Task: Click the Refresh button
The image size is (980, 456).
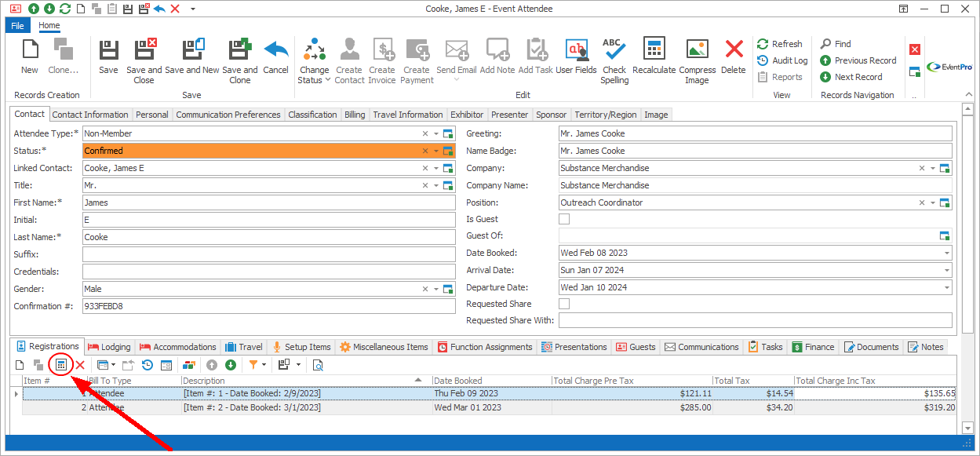Action: (780, 44)
